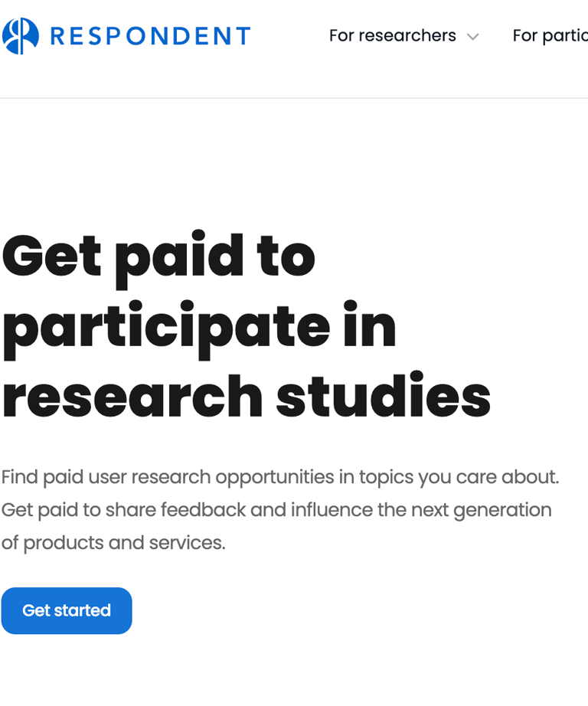Expand the chevron beside For researchers

pyautogui.click(x=473, y=37)
